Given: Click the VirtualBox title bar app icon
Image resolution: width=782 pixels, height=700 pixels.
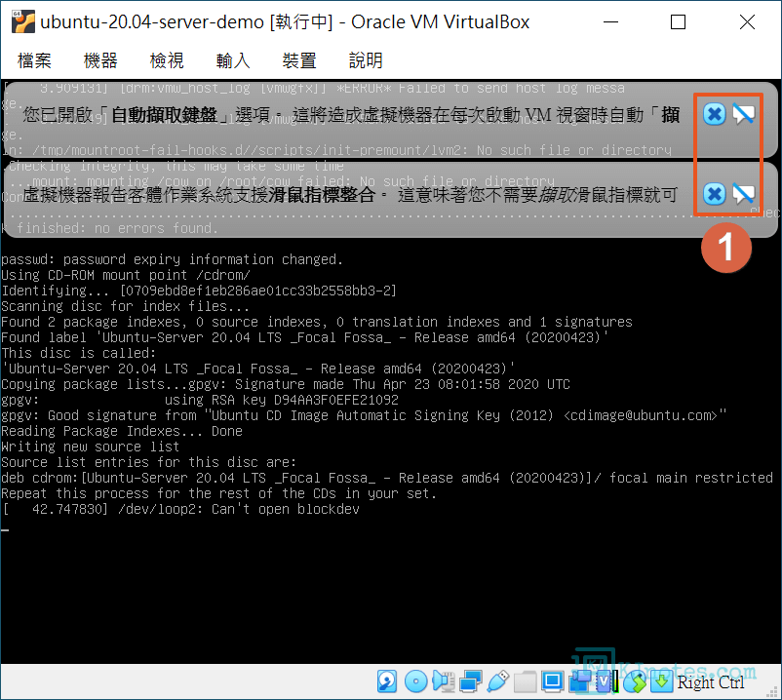Looking at the screenshot, I should [x=23, y=21].
